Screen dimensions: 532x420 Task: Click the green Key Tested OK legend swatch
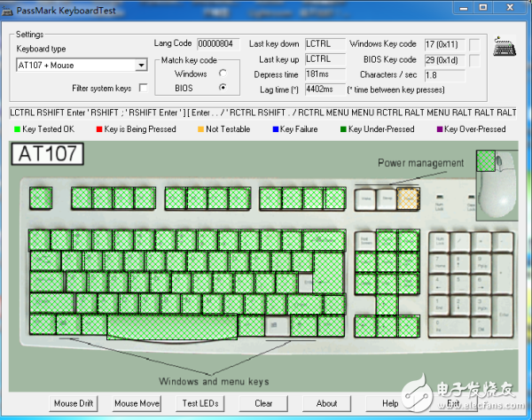coord(17,129)
